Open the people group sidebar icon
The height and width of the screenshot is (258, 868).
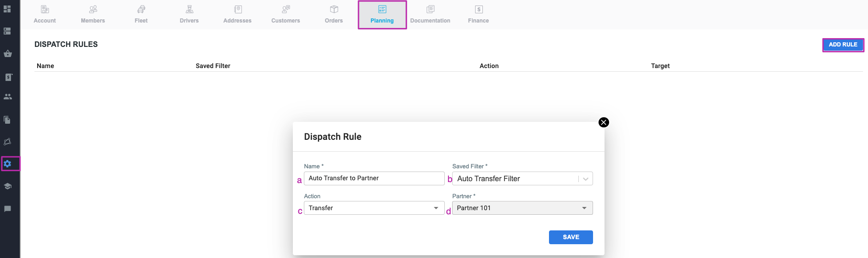7,97
